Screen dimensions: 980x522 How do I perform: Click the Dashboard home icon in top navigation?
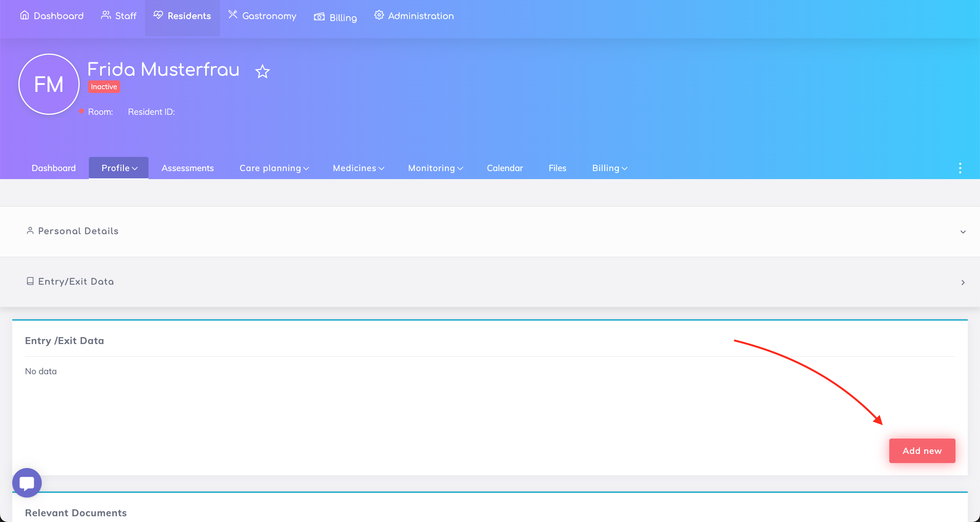[24, 15]
